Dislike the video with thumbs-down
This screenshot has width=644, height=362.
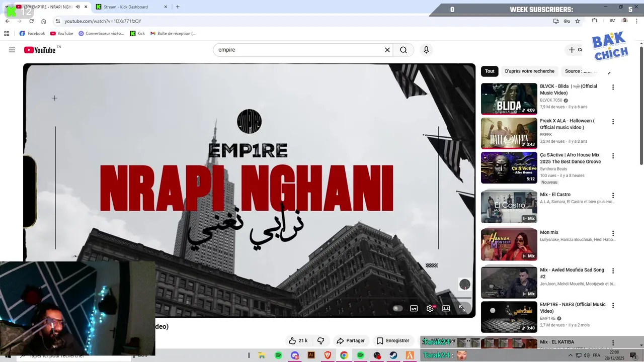(x=321, y=340)
